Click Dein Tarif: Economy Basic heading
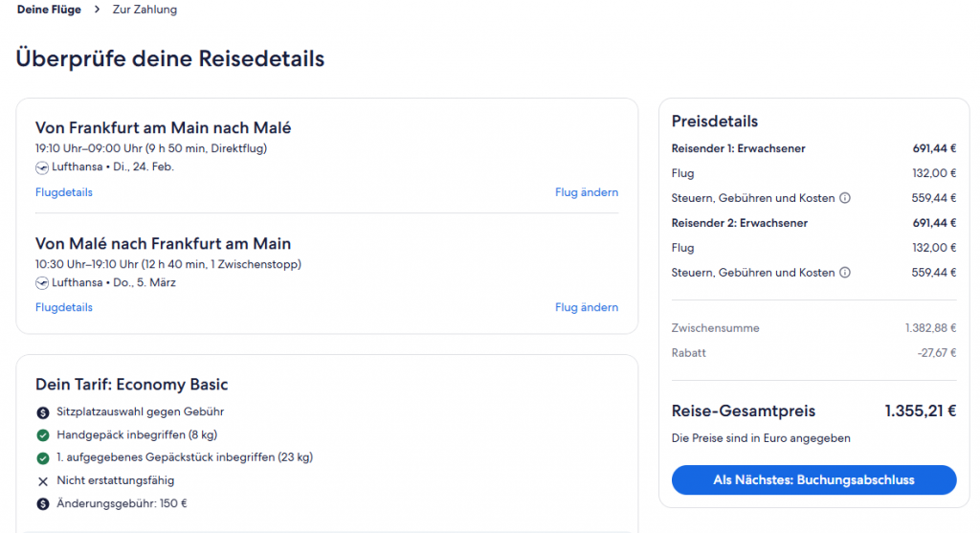 pos(132,385)
